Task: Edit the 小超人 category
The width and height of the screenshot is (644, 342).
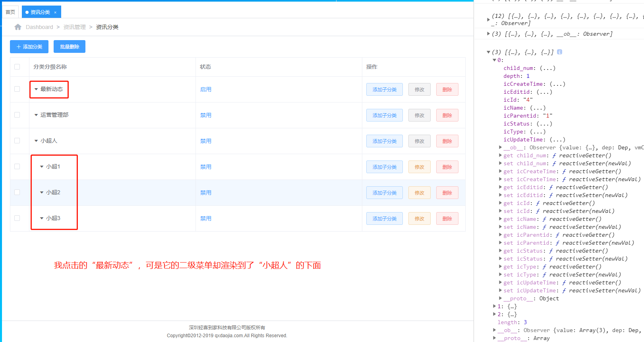Action: click(420, 141)
